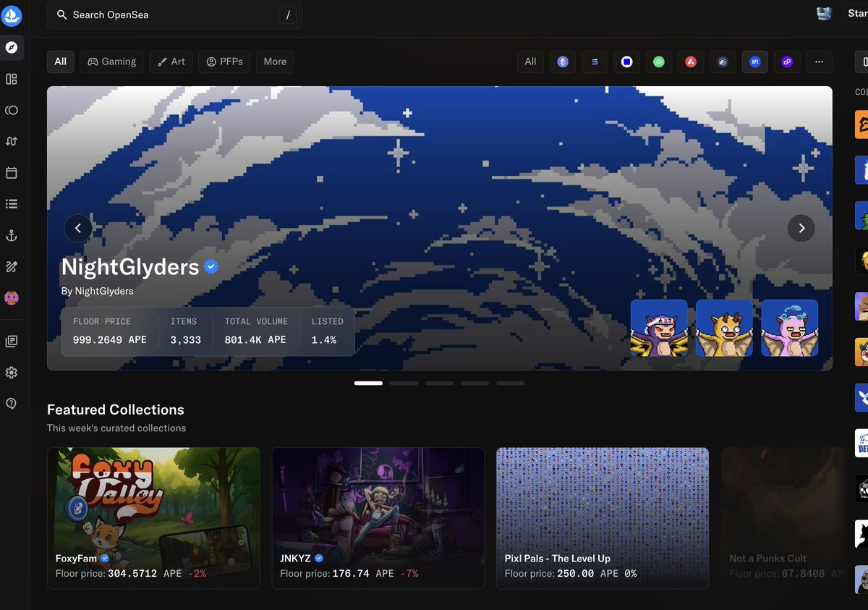Filter by Arbitrum chain icon
Screen dimensions: 868x610
[x=723, y=62]
